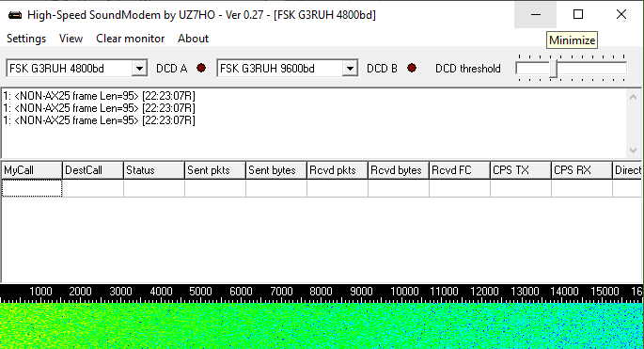Image resolution: width=644 pixels, height=349 pixels.
Task: Click the 5000 mark on the frequency scale
Action: [x=200, y=292]
